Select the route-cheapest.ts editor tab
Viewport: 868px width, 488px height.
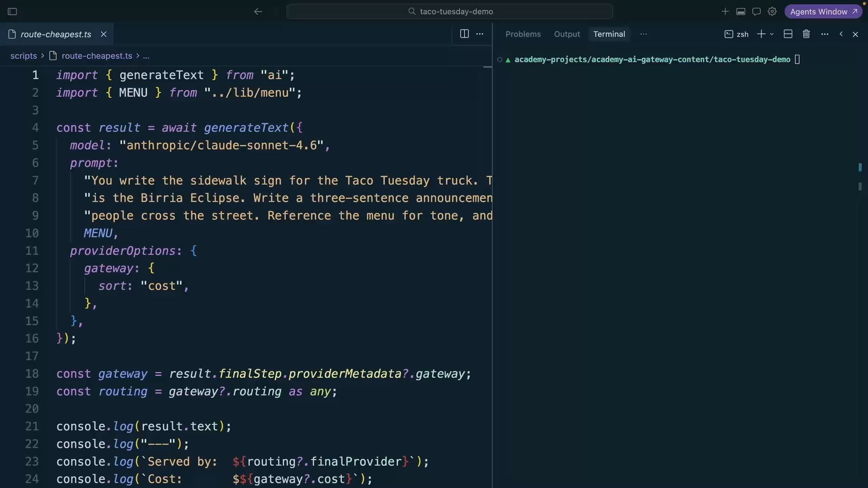[x=56, y=34]
